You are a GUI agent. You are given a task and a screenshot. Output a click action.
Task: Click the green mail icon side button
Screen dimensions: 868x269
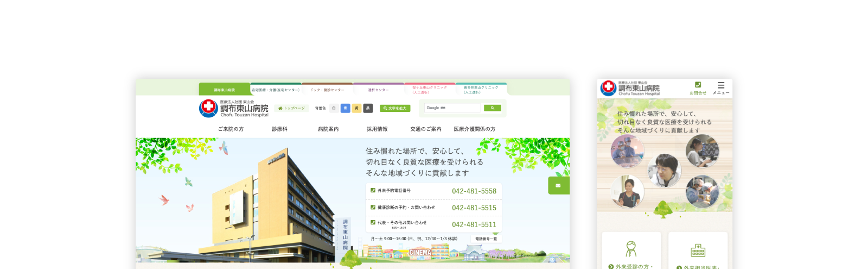point(558,185)
